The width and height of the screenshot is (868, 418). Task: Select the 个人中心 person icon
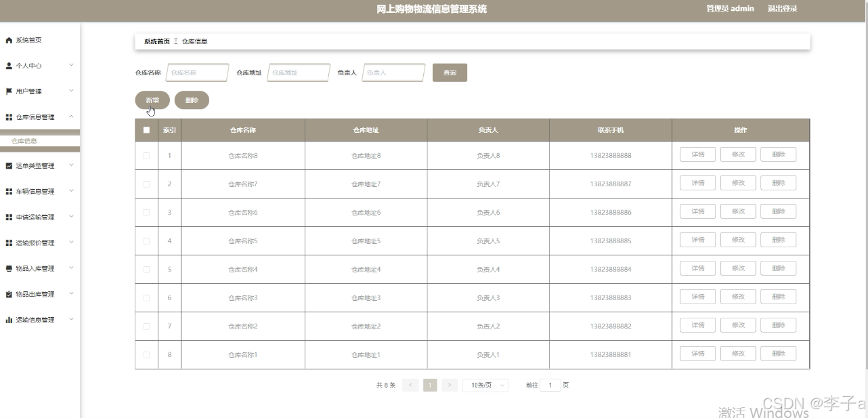click(x=8, y=66)
